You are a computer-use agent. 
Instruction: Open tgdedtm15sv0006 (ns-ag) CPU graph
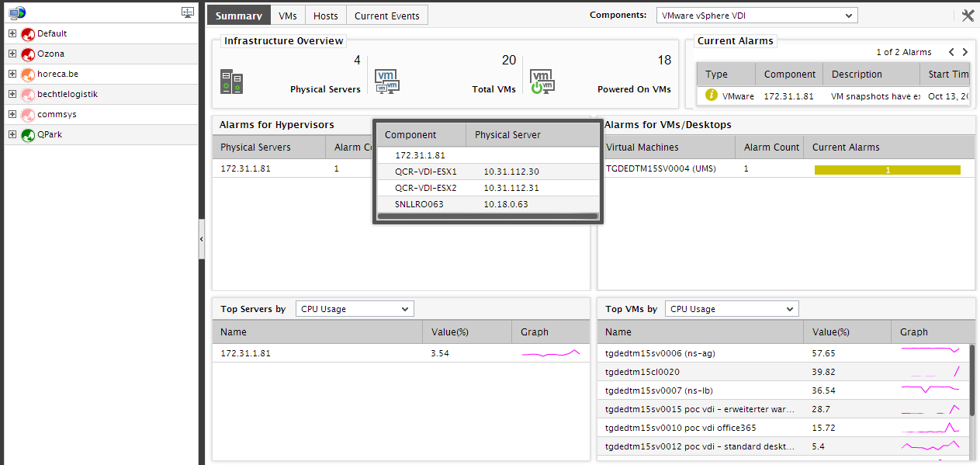click(x=930, y=351)
